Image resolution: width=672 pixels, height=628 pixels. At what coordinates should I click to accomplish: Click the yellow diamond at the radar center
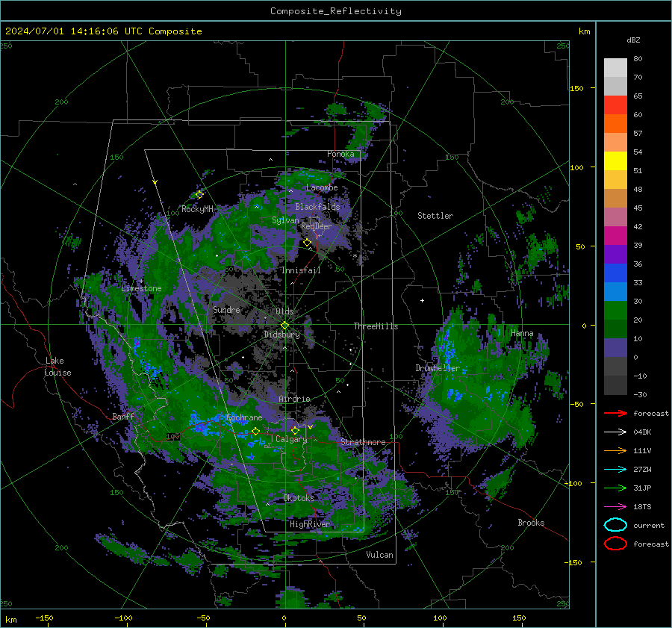284,326
